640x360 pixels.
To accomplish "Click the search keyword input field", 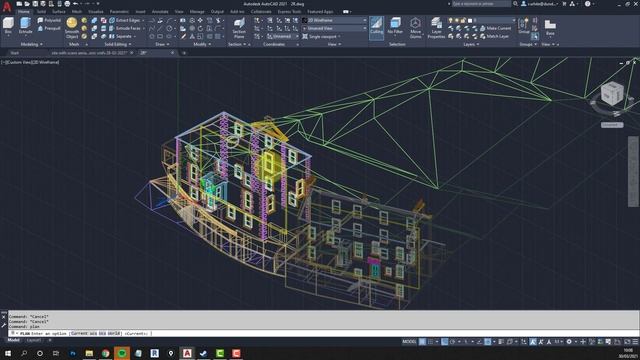I will (481, 4).
